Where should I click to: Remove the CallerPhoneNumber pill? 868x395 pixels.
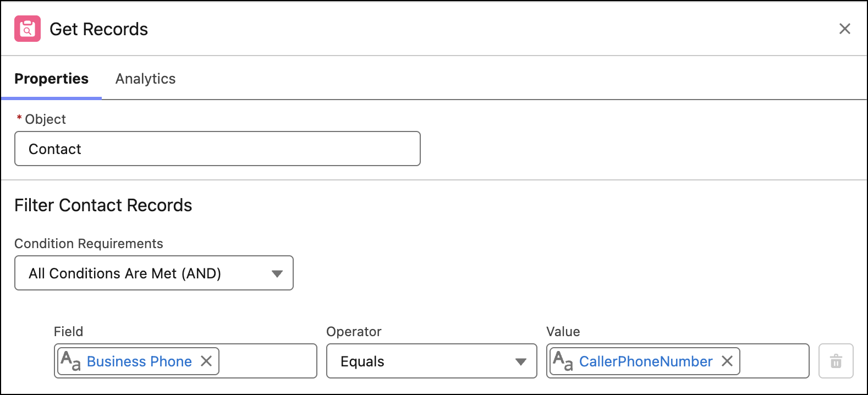pyautogui.click(x=727, y=361)
